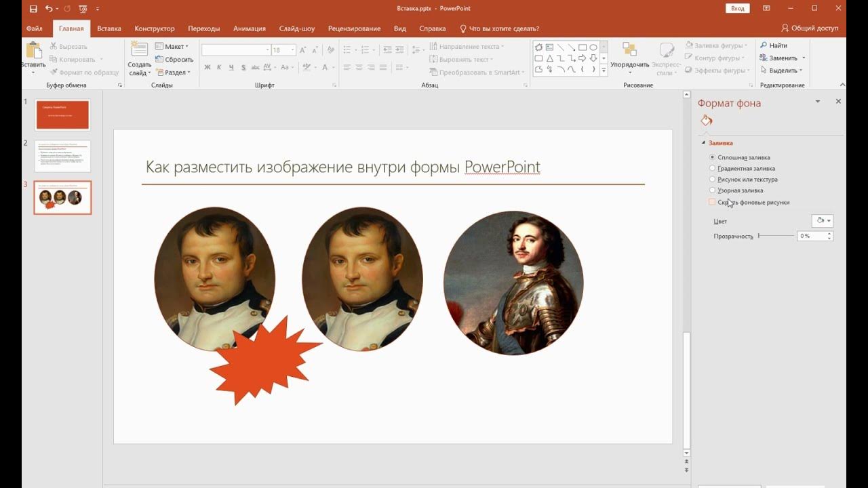Image resolution: width=868 pixels, height=488 pixels.
Task: Increase font size with the larger A icon
Action: [303, 49]
